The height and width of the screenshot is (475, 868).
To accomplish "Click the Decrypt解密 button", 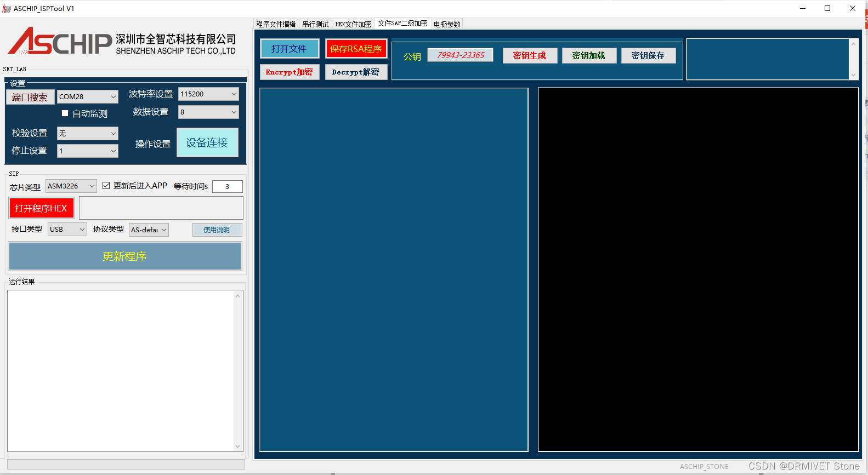I will pos(356,72).
